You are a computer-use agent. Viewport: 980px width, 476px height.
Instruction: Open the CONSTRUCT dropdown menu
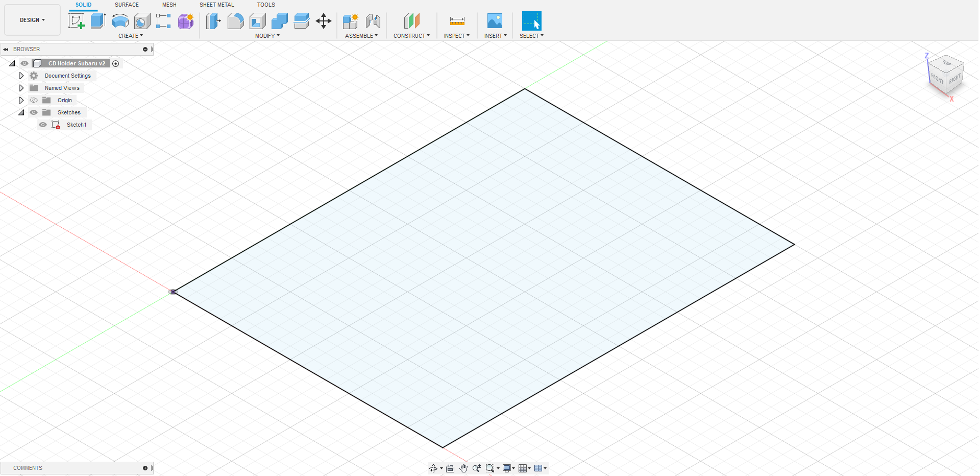coord(411,36)
